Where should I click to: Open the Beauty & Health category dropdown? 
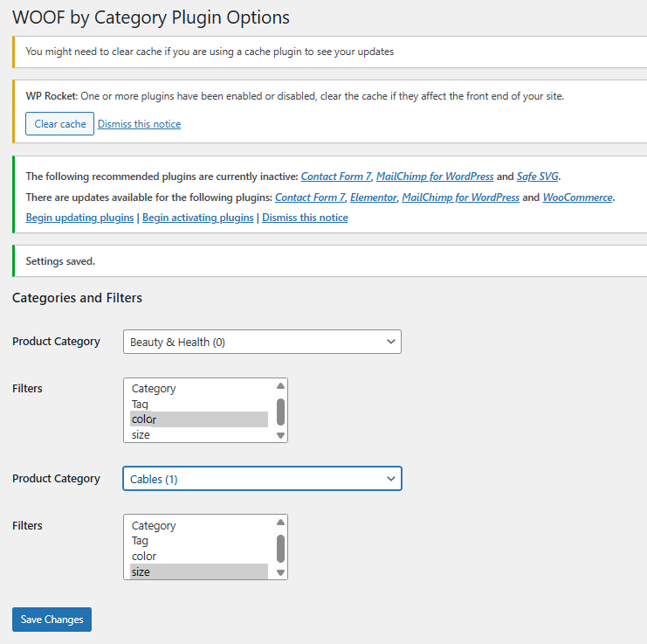click(262, 342)
